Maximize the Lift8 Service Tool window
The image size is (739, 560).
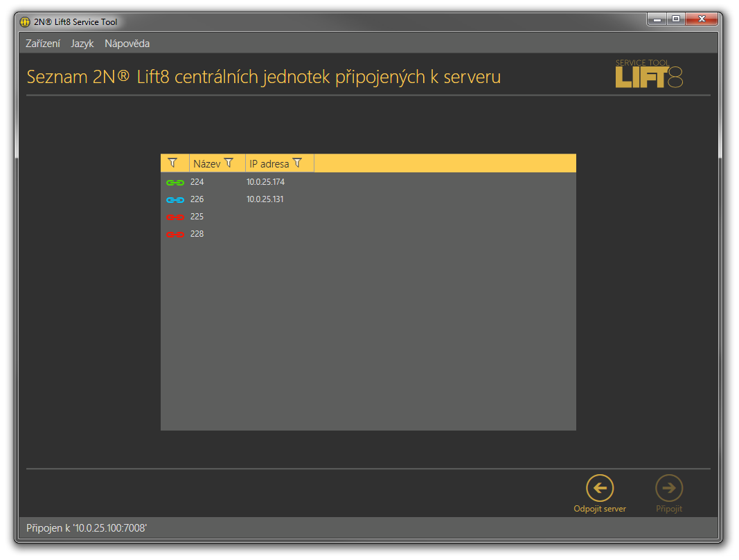point(676,19)
